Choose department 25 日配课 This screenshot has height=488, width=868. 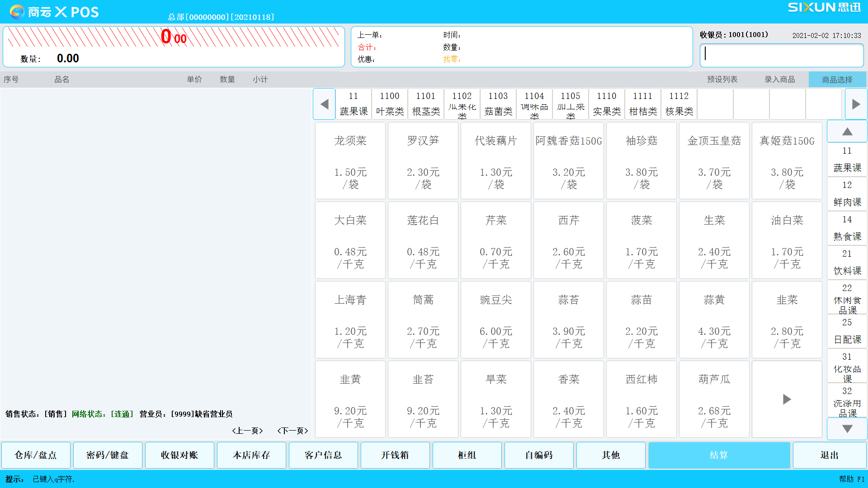tap(847, 331)
